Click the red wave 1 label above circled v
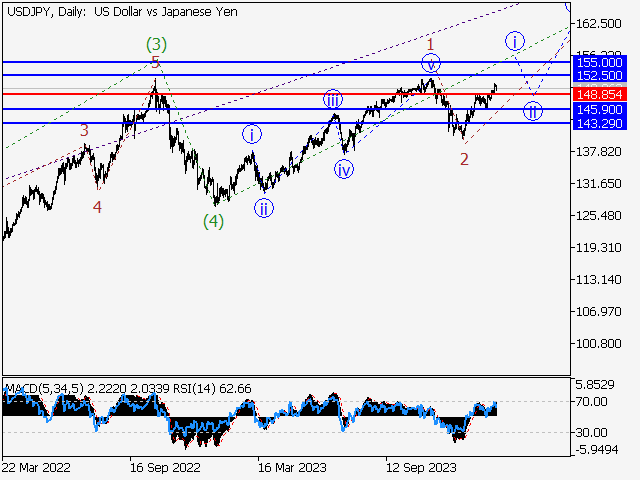 pos(430,44)
